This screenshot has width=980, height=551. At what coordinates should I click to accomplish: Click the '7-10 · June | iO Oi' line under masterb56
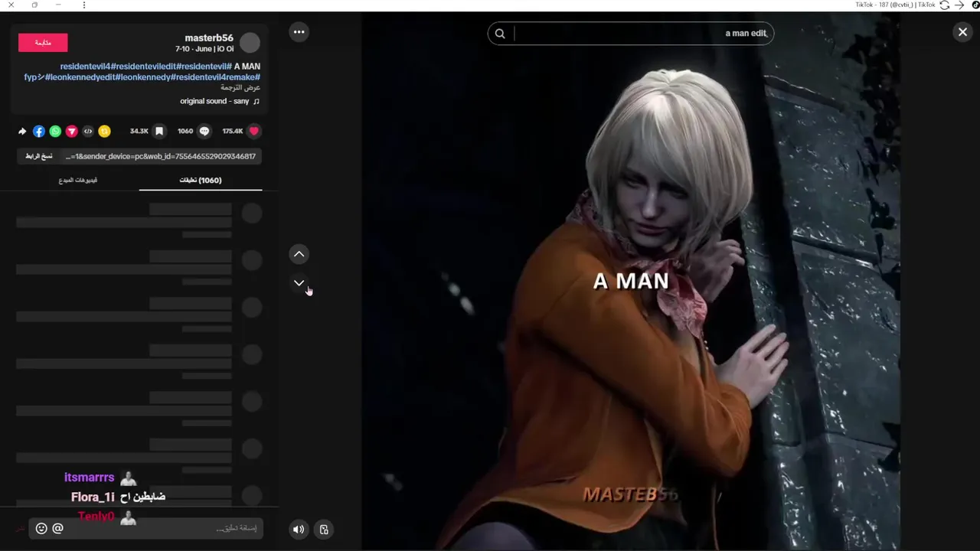204,49
